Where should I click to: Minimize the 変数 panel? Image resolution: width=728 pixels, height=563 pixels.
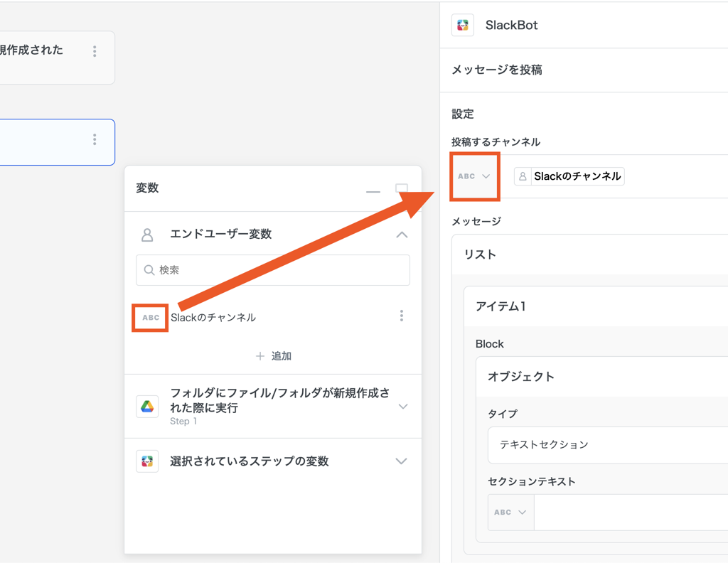click(373, 191)
